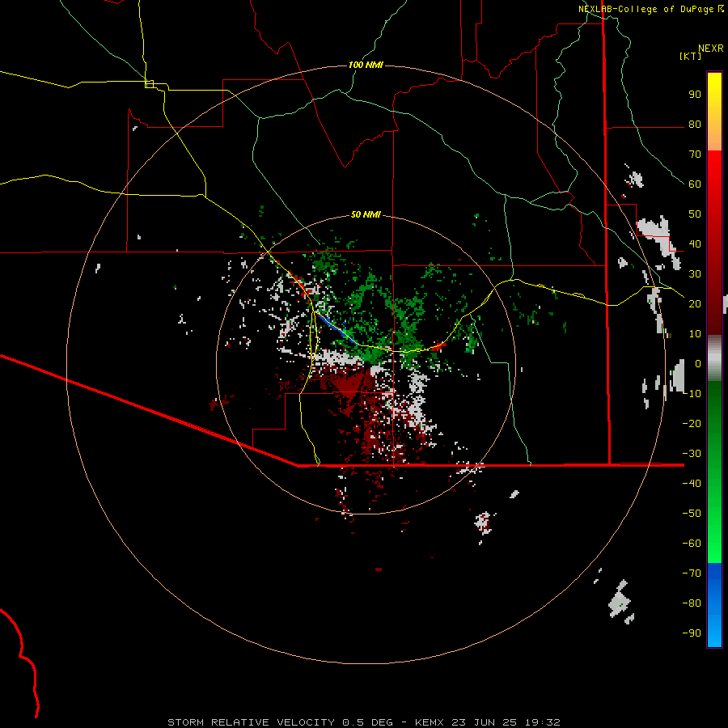Click the -90 value on velocity scale

click(x=692, y=633)
